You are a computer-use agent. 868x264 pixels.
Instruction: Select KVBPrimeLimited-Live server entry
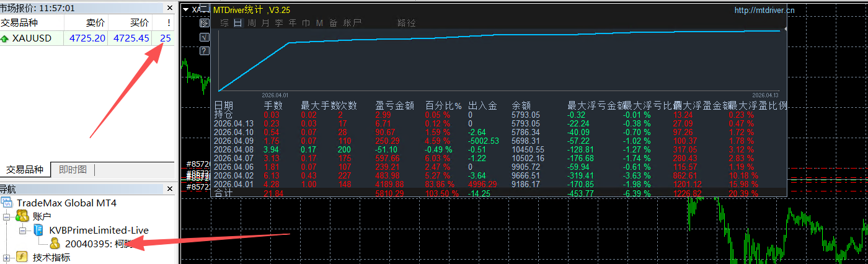(x=99, y=230)
